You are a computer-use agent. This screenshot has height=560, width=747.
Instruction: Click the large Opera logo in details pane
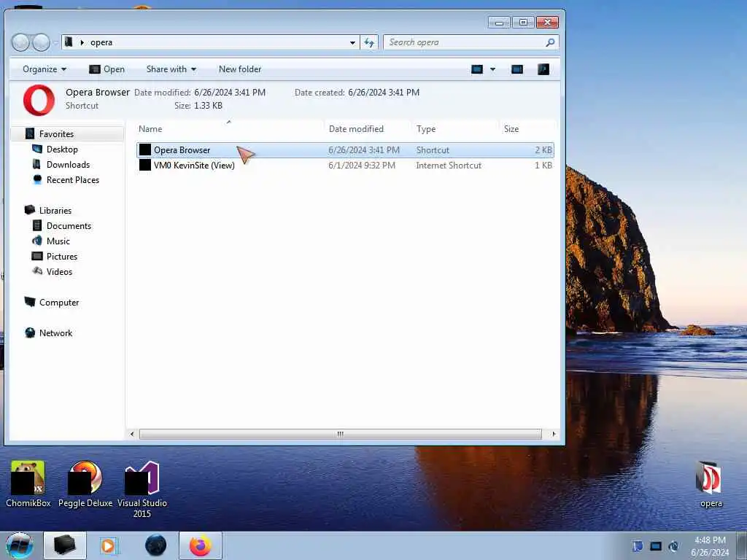point(39,100)
